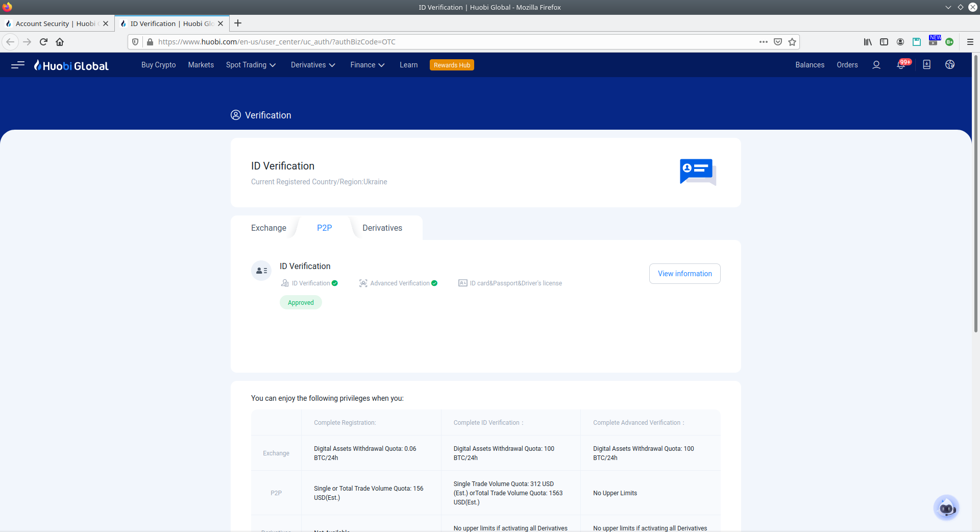
Task: Open the language globe icon
Action: point(950,65)
